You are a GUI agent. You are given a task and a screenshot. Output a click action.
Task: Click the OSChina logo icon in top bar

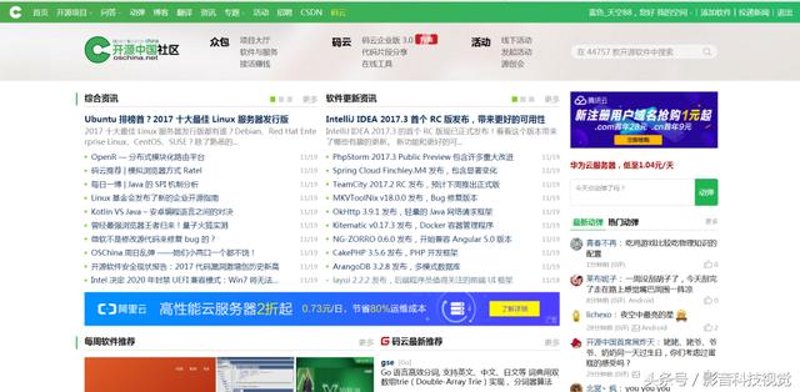pos(15,12)
